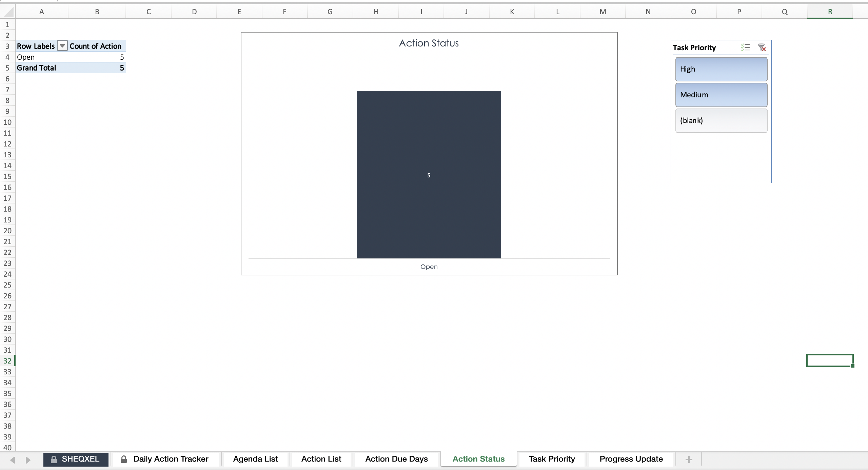Select the Grand Total value 5 cell
This screenshot has height=470, width=868.
(x=97, y=68)
